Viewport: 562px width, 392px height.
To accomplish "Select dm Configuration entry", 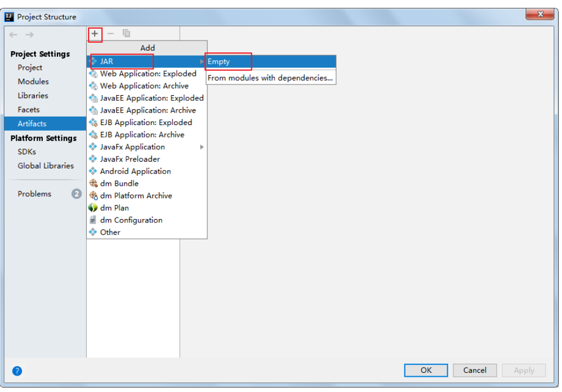I will pos(147,220).
